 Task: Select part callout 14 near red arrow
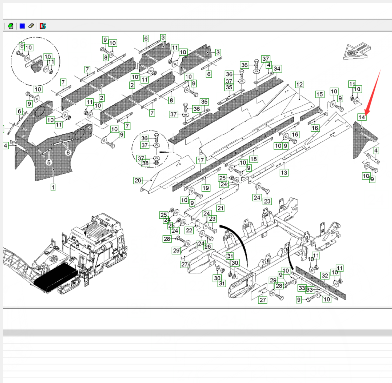[362, 117]
